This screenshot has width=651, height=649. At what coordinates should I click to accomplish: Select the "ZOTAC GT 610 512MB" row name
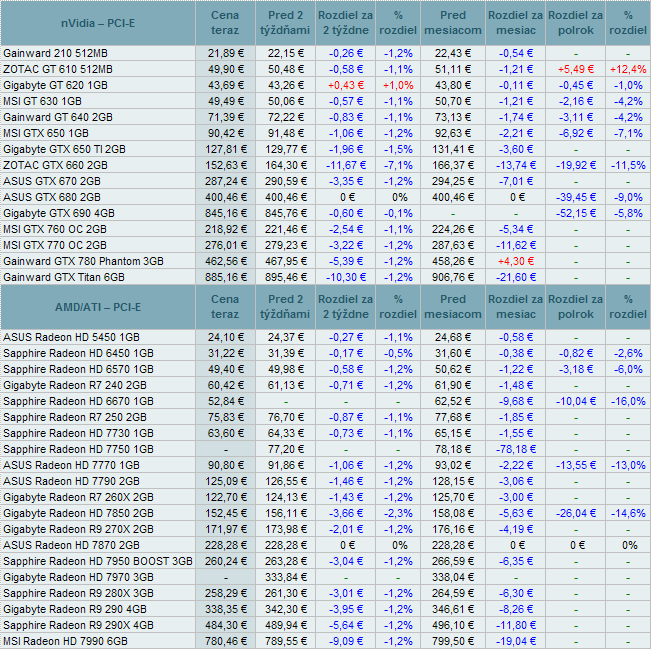pos(58,69)
